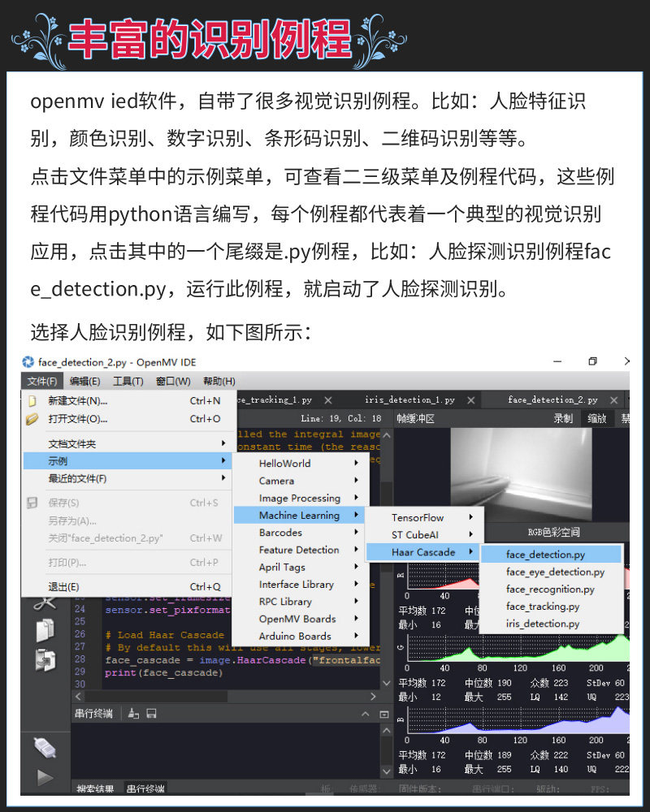Open the face_tracking.py example
This screenshot has height=812, width=650.
pos(552,607)
